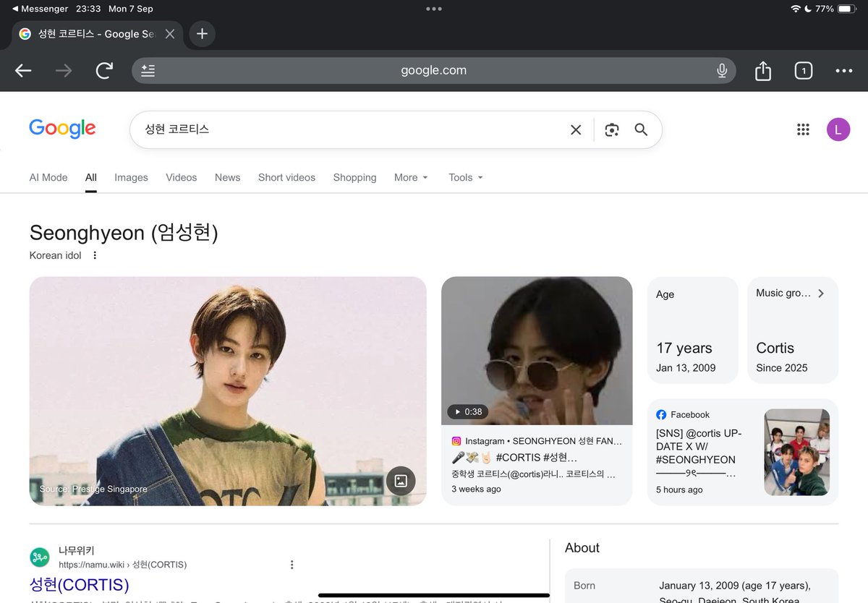Search by image with Google Lens icon
This screenshot has width=868, height=603.
tap(612, 130)
